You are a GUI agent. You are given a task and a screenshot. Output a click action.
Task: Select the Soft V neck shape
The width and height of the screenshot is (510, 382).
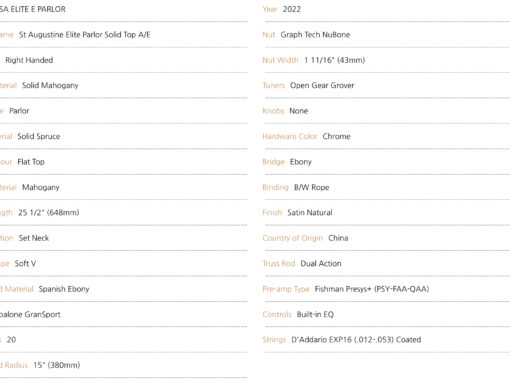25,264
